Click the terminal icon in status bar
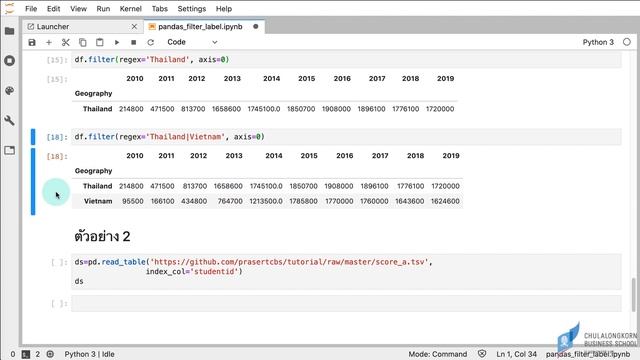 [x=26, y=354]
